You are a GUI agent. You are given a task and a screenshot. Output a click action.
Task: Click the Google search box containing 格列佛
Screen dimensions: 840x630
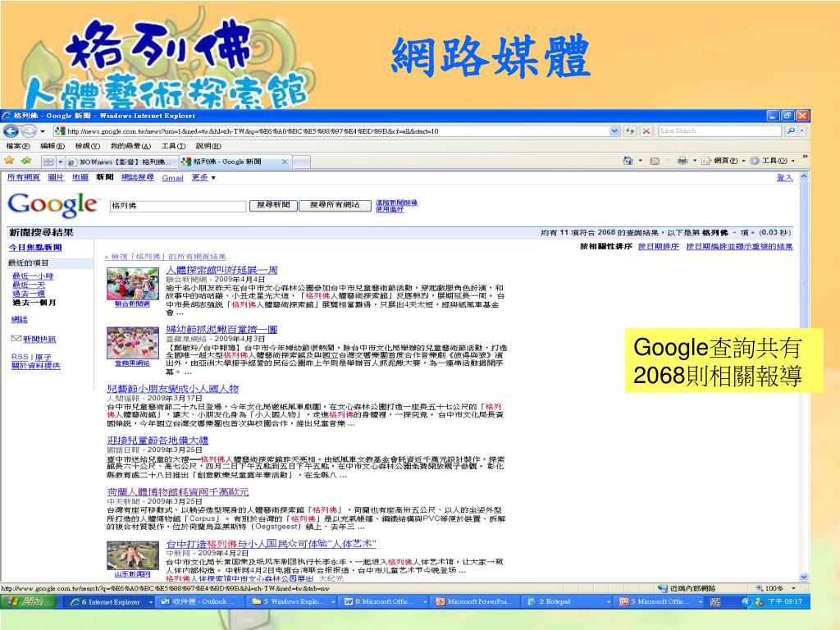pyautogui.click(x=177, y=206)
